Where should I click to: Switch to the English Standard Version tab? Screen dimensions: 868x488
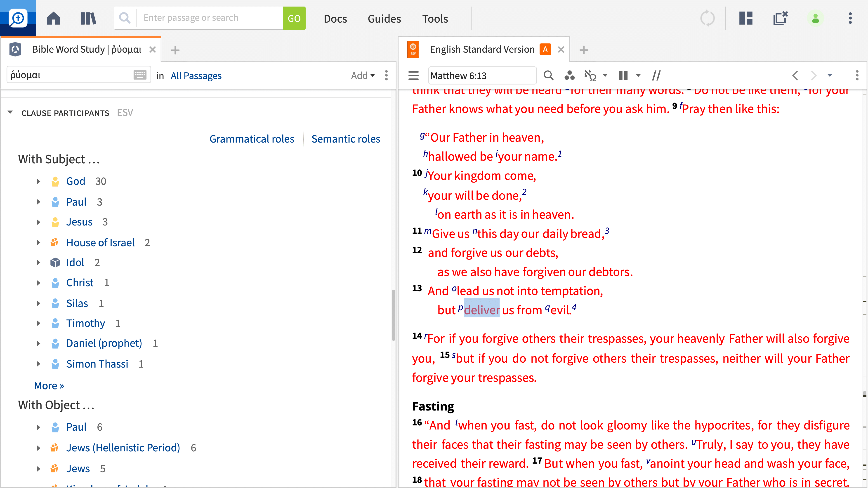tap(482, 49)
